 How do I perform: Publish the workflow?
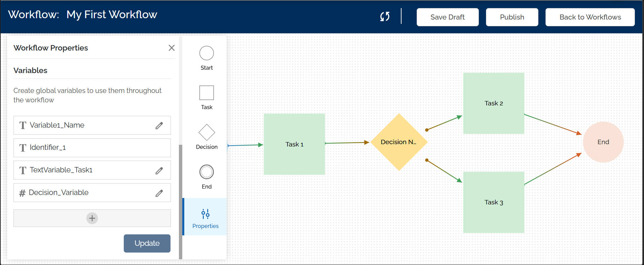[512, 17]
